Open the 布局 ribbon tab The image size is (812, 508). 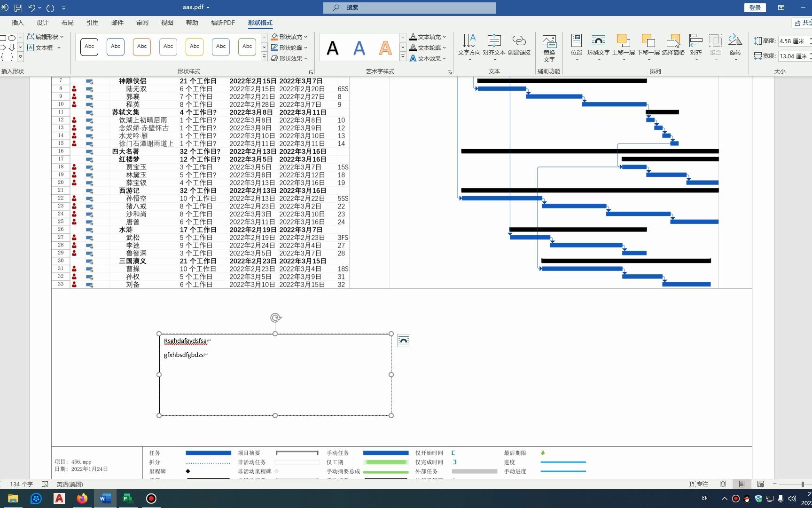tap(67, 23)
